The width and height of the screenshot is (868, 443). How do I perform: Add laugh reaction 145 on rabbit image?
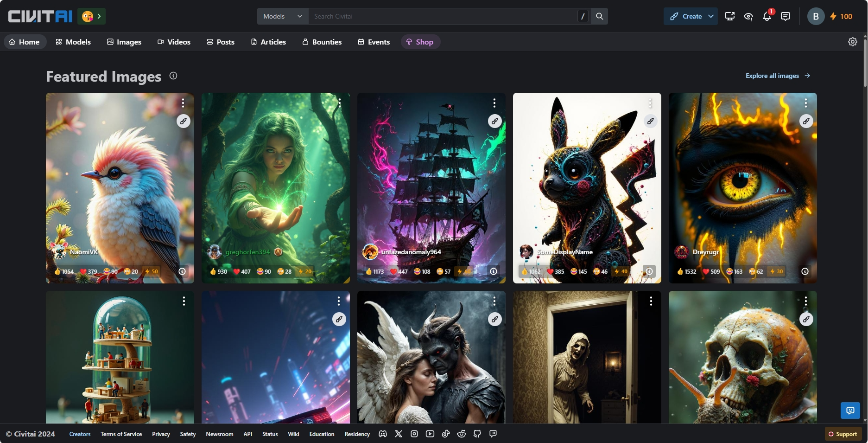tap(579, 271)
